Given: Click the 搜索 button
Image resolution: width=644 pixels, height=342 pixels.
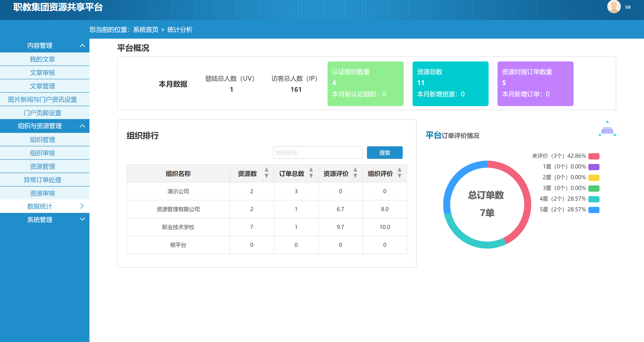Looking at the screenshot, I should click(x=385, y=153).
